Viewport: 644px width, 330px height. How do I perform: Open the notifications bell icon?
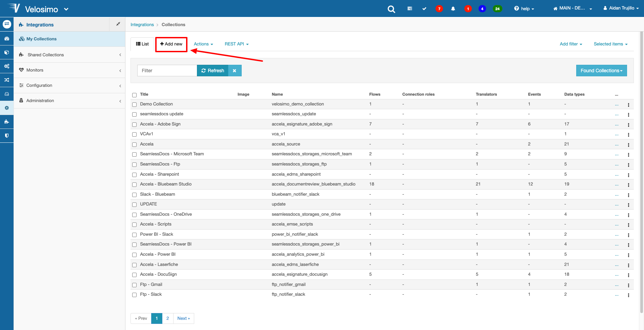point(453,8)
